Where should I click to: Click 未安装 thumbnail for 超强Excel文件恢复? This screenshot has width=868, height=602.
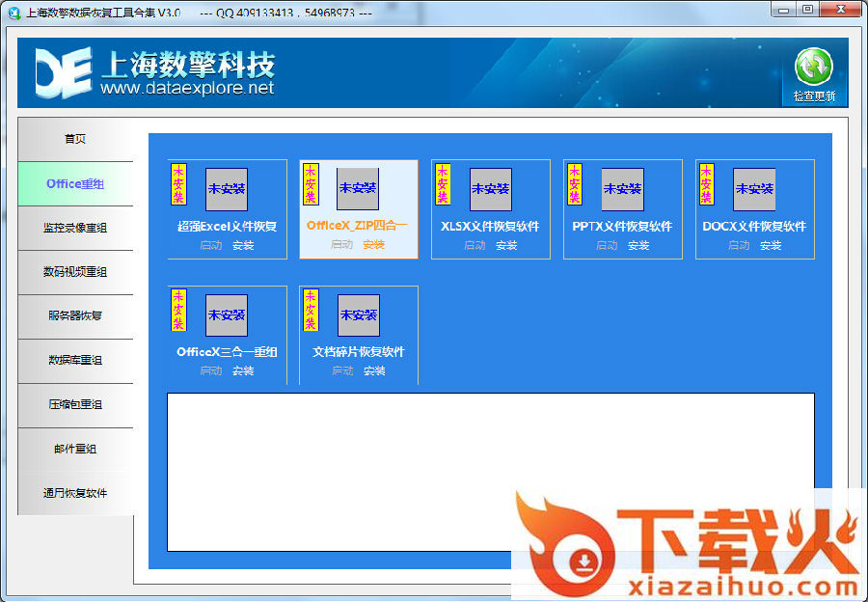227,189
